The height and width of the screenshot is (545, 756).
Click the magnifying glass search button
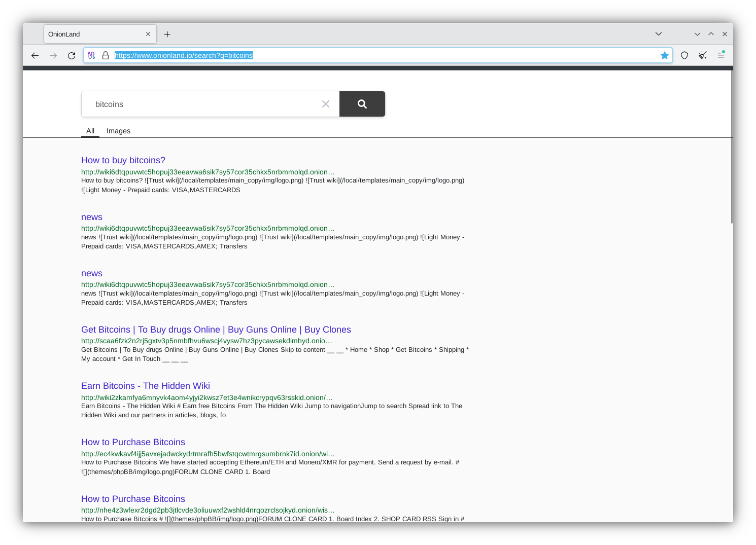[x=362, y=103]
